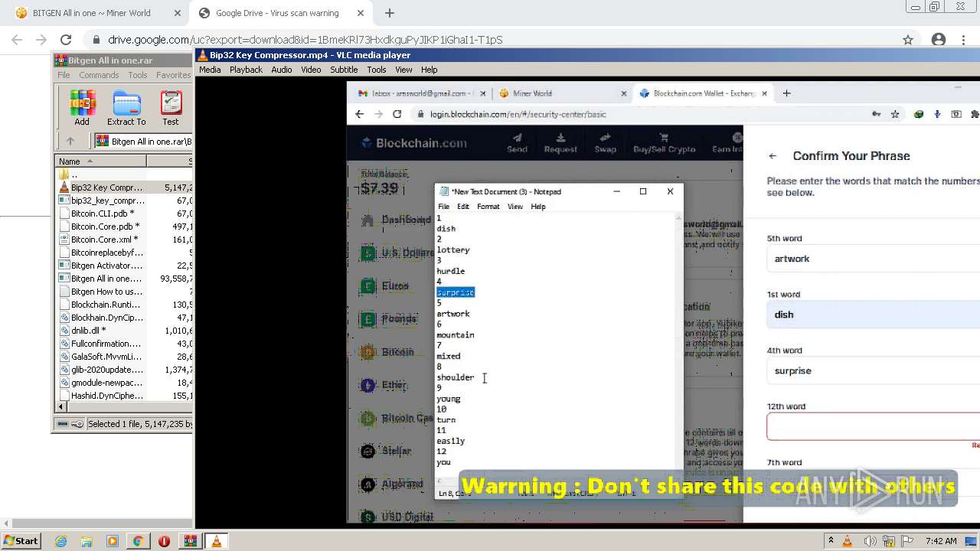Open media player taskbar icon
This screenshot has height=551, width=980.
click(113, 541)
